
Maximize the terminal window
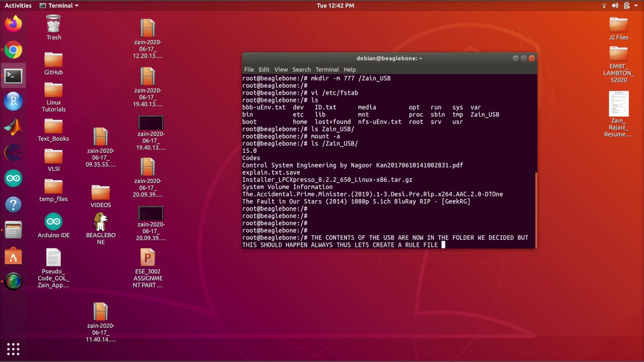523,58
